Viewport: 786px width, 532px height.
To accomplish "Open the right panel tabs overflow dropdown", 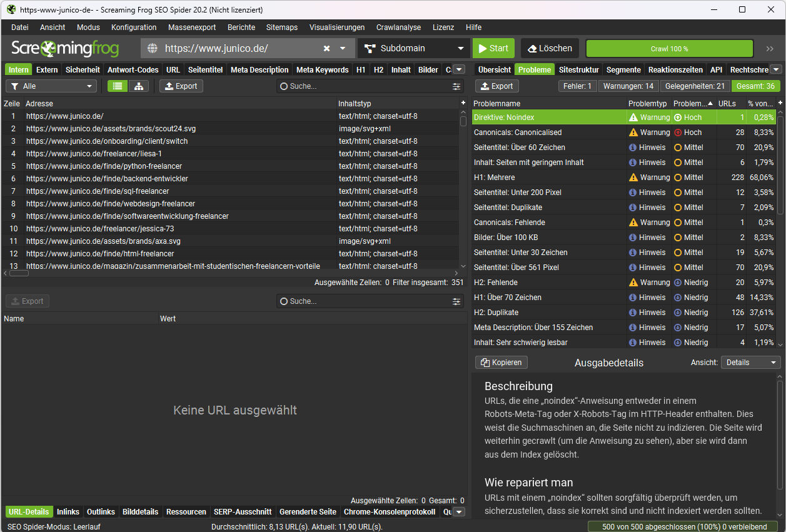I will 776,70.
